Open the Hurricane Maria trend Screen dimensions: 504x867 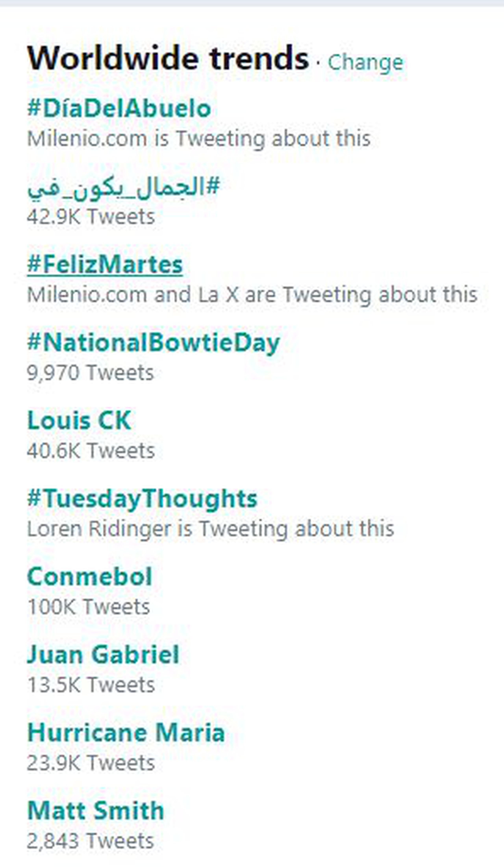[126, 733]
